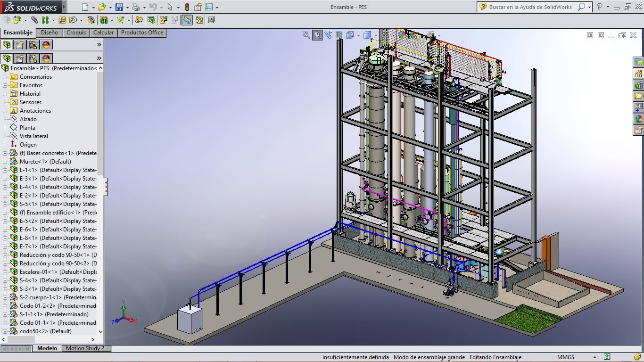Select the Planta plane
644x362 pixels.
pos(27,128)
